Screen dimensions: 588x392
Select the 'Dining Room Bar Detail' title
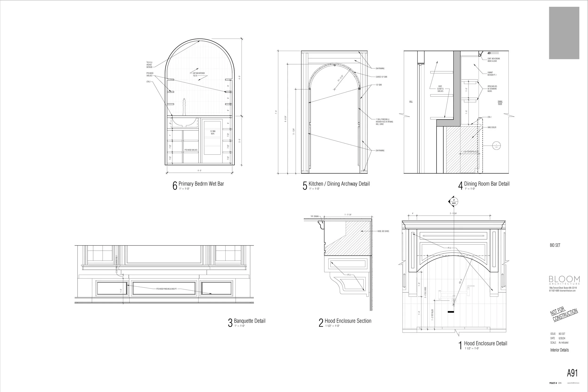click(487, 184)
